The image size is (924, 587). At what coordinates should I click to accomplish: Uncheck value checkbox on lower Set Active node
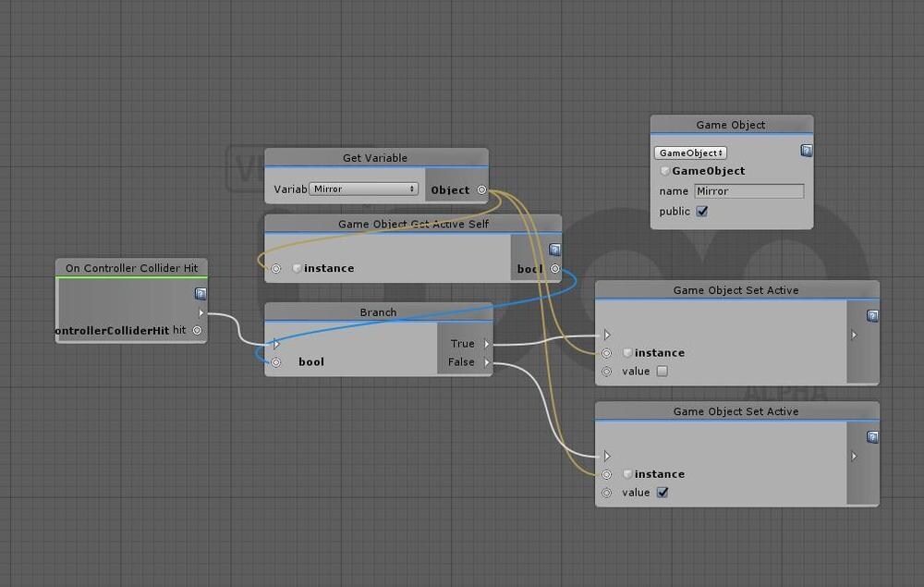coord(662,492)
